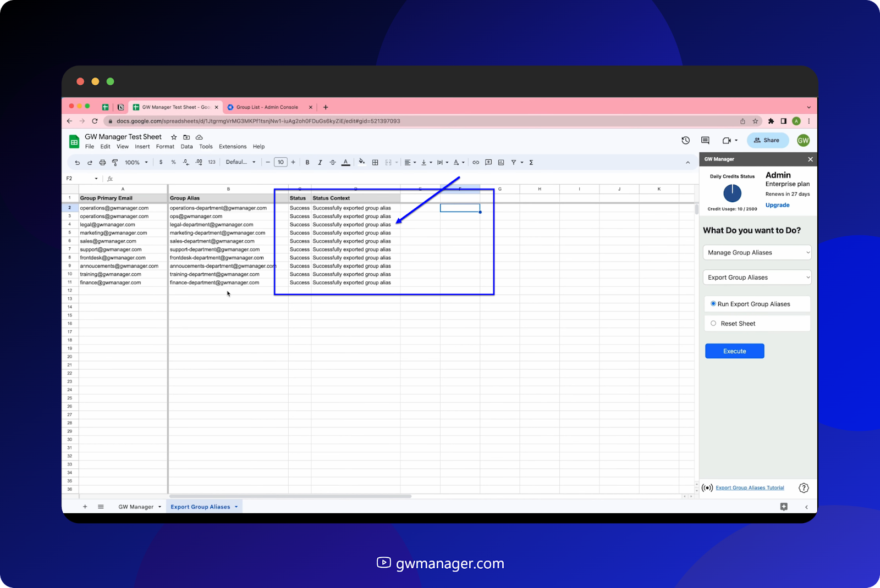Open the Data menu
Viewport: 880px width, 588px height.
[187, 147]
